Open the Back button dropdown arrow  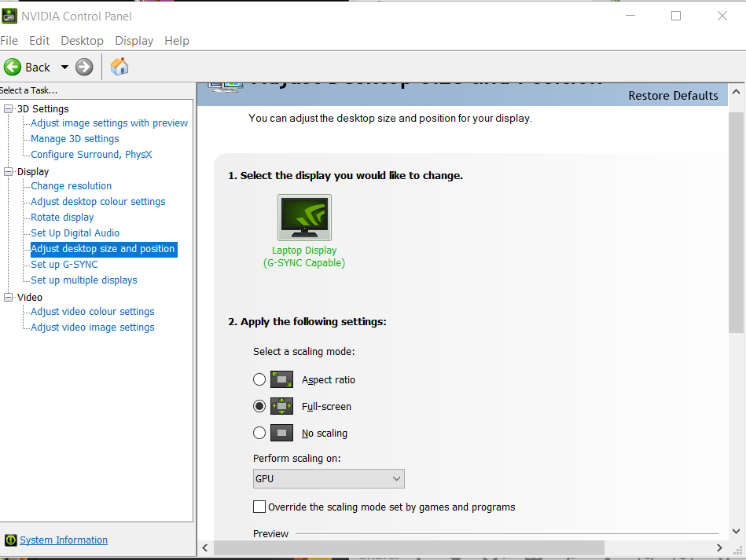[64, 67]
